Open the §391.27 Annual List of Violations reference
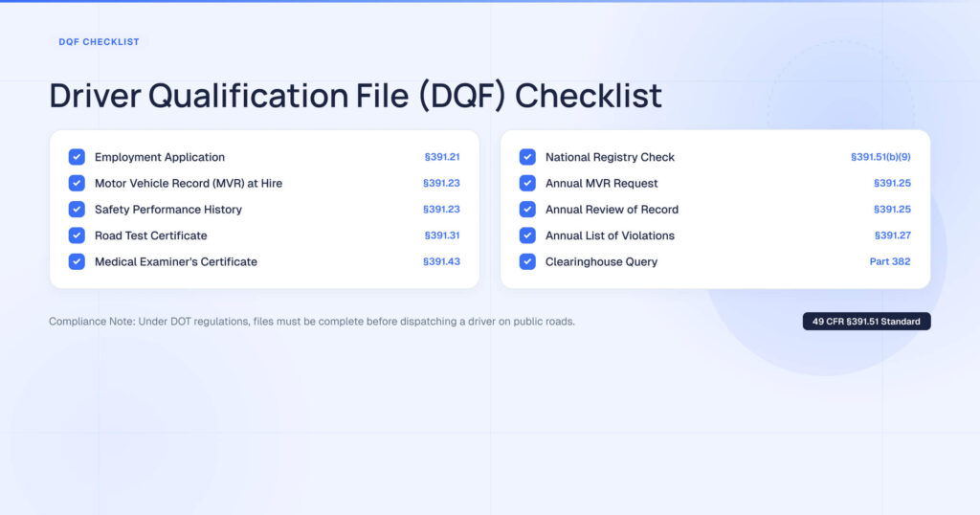Screen dimensions: 980x515 point(893,235)
